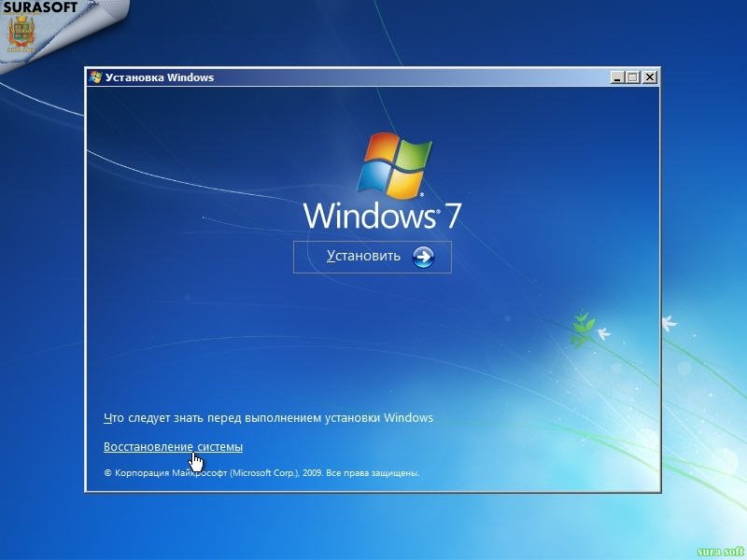Click the Установить install button
Viewport: 747px width, 560px height.
(372, 258)
